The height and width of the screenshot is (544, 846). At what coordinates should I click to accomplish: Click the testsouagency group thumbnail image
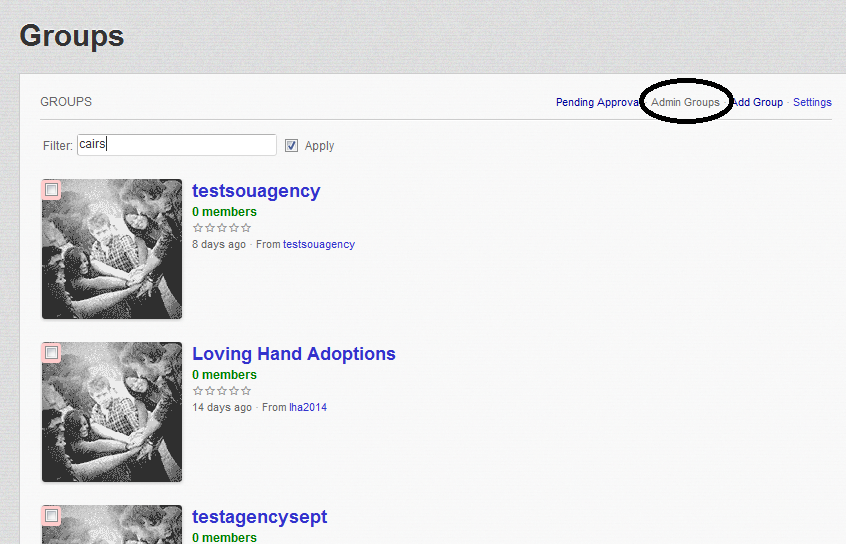pos(112,249)
